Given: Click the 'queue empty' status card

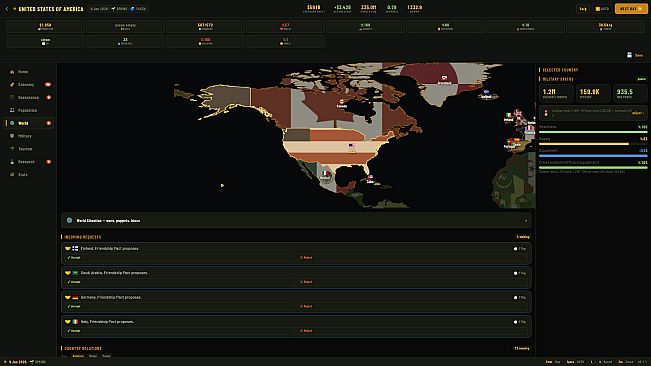Looking at the screenshot, I should pos(125,27).
